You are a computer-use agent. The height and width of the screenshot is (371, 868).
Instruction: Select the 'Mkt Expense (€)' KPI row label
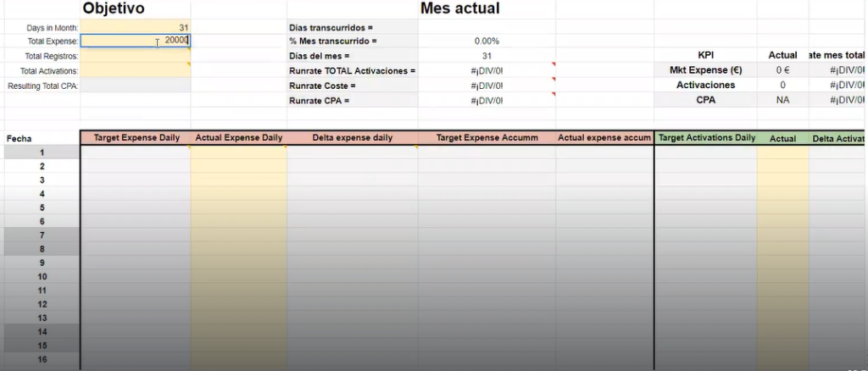point(706,70)
